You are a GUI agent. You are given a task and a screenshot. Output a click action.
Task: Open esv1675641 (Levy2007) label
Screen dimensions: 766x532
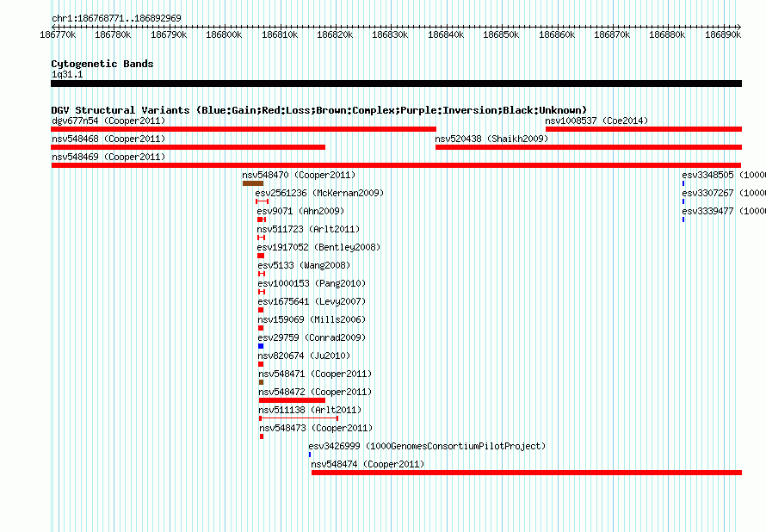pyautogui.click(x=312, y=301)
